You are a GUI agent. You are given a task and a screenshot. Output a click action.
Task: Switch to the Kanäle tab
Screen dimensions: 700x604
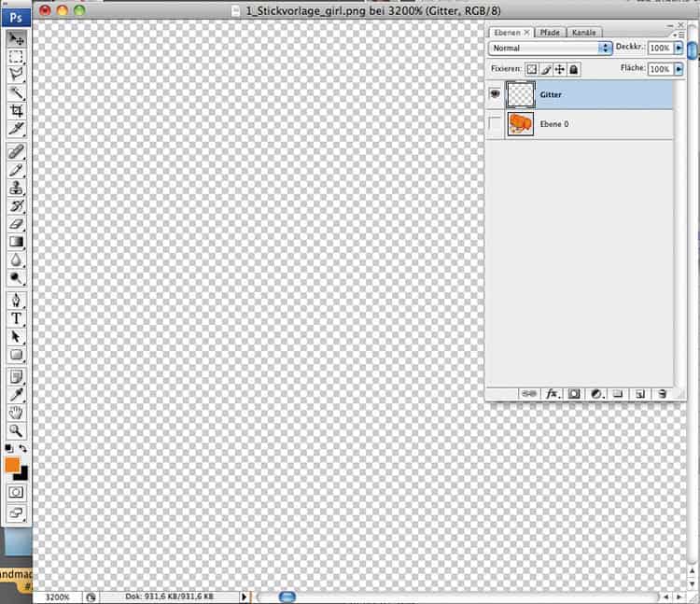(x=583, y=33)
